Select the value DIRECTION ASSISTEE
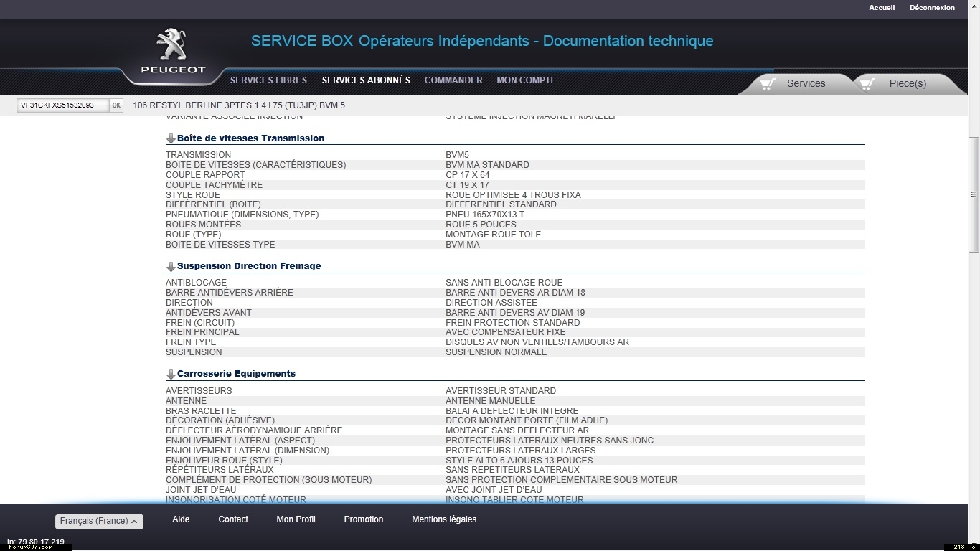Viewport: 980px width, 551px height. click(x=491, y=303)
